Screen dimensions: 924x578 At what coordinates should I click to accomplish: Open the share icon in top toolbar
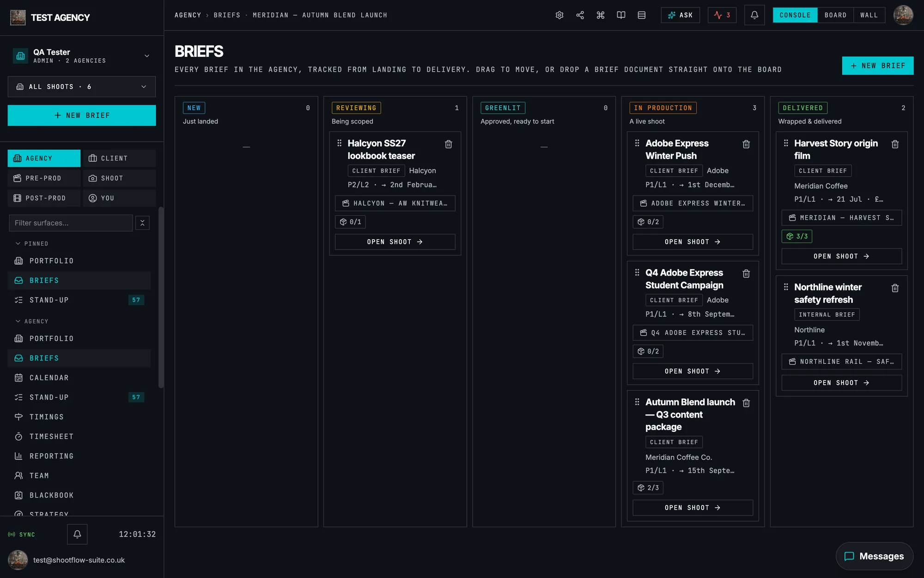click(x=580, y=15)
